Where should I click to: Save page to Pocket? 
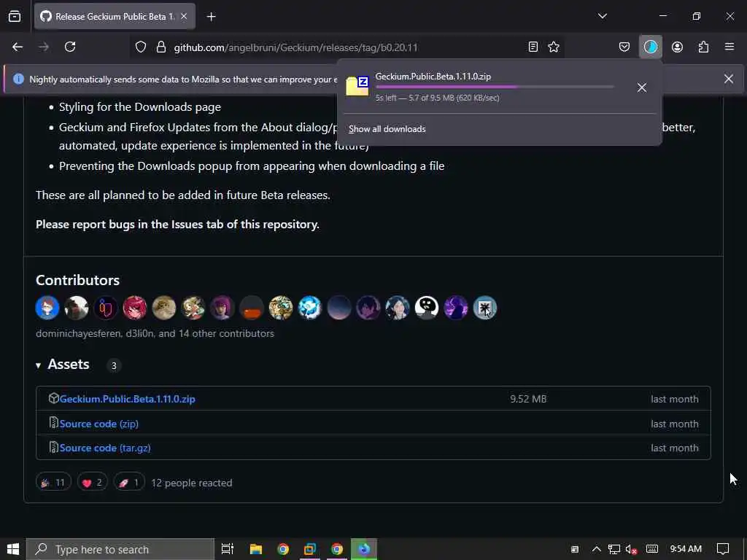tap(624, 47)
